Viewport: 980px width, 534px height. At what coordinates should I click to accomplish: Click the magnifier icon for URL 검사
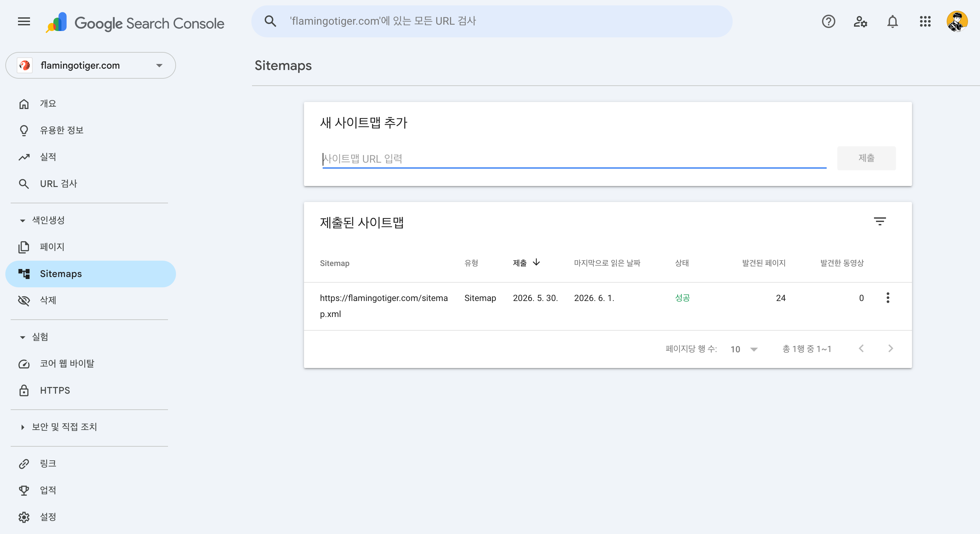(24, 184)
